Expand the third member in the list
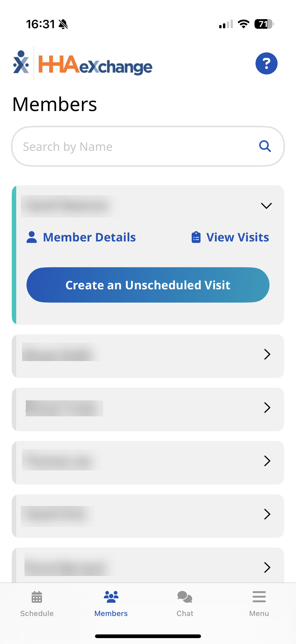 pyautogui.click(x=267, y=408)
